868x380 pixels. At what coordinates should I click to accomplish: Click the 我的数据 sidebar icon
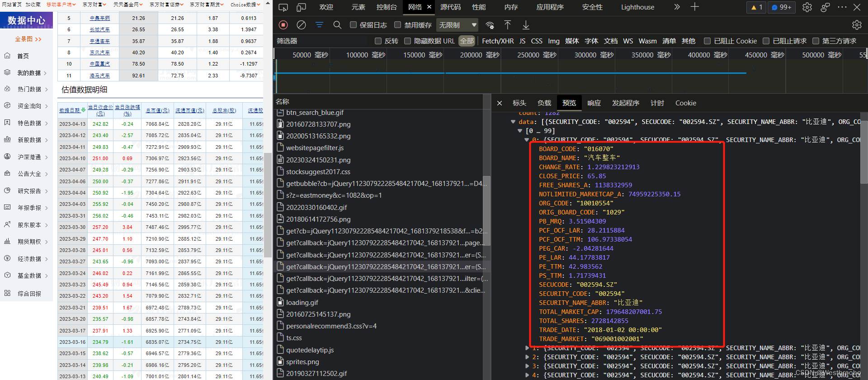(x=7, y=72)
